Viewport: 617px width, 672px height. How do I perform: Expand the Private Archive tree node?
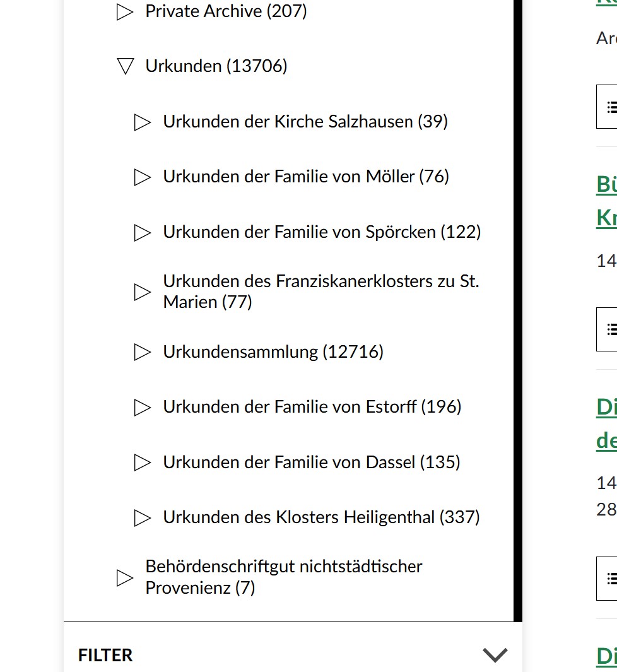tap(125, 12)
